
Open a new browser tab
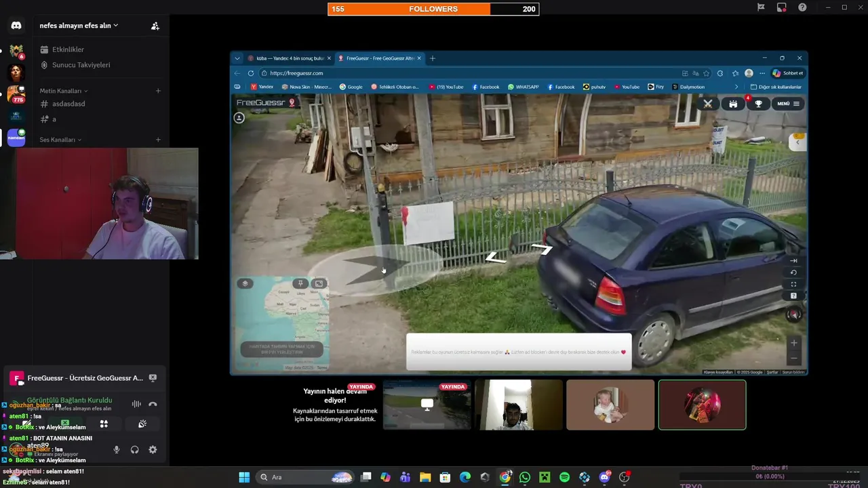433,58
